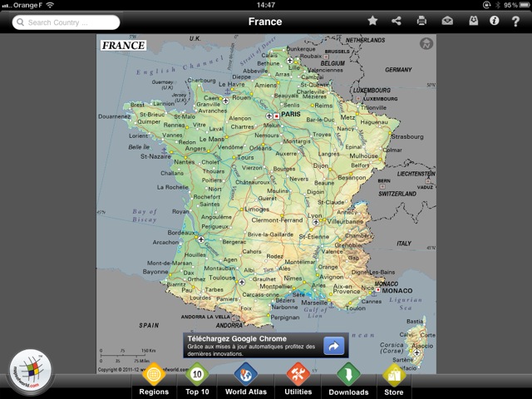This screenshot has width=532, height=399.
Task: Tap the blue arrow on Chrome ad
Action: [334, 346]
